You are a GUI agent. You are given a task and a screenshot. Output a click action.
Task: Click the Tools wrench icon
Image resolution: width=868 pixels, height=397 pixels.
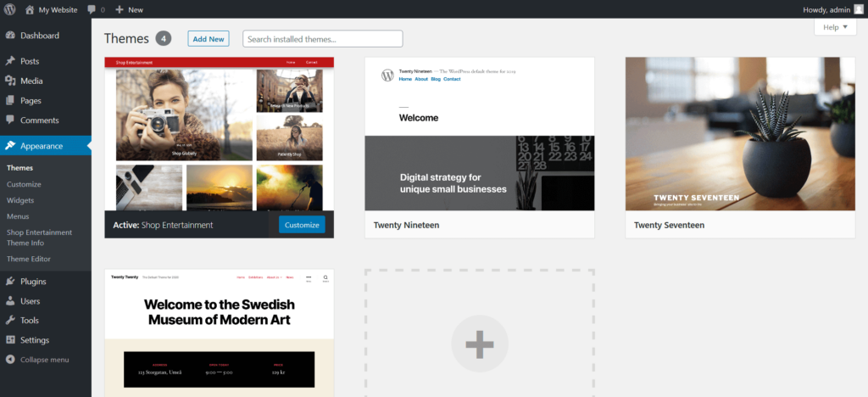coord(10,320)
